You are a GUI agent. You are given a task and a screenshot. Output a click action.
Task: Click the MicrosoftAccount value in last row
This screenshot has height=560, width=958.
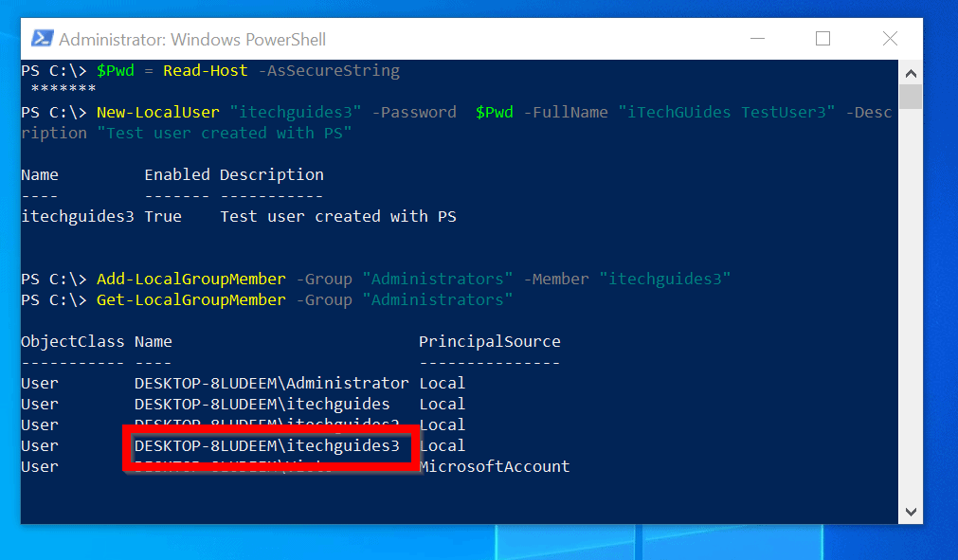tap(494, 466)
